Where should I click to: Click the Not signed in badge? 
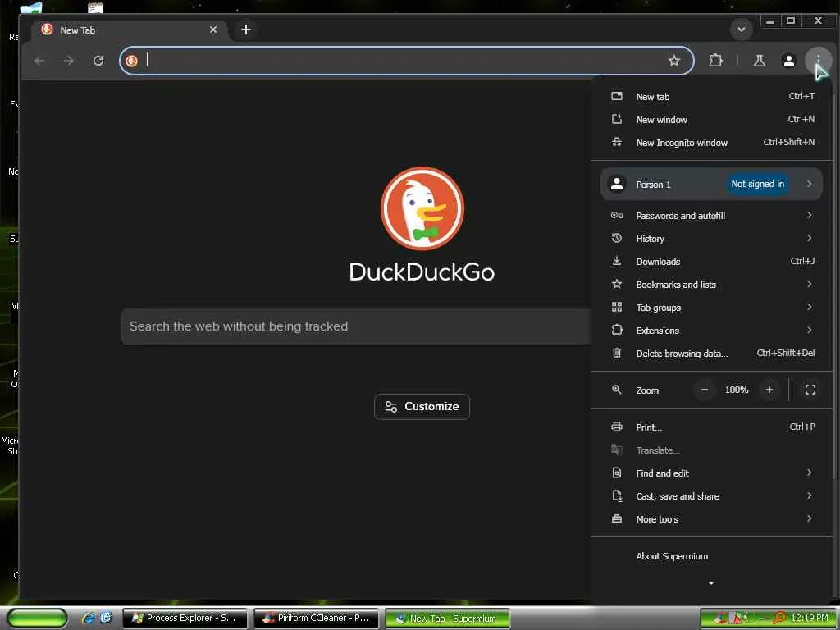coord(757,185)
